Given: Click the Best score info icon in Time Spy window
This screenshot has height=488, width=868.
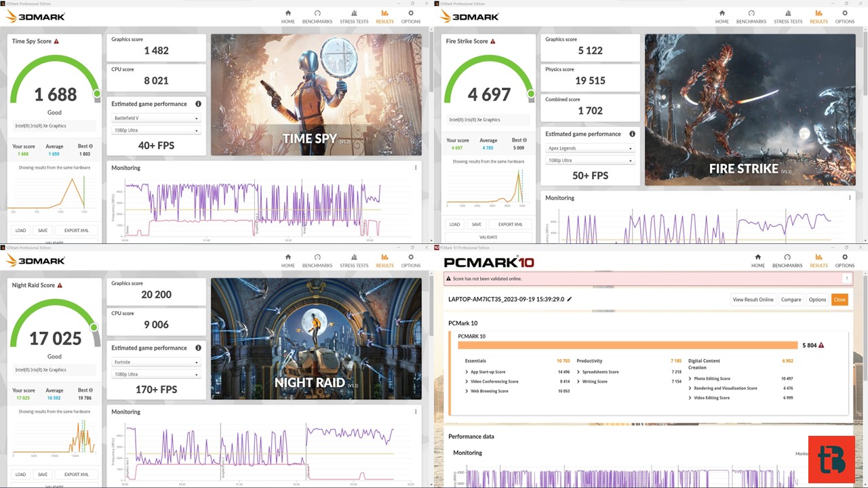Looking at the screenshot, I should pyautogui.click(x=91, y=146).
